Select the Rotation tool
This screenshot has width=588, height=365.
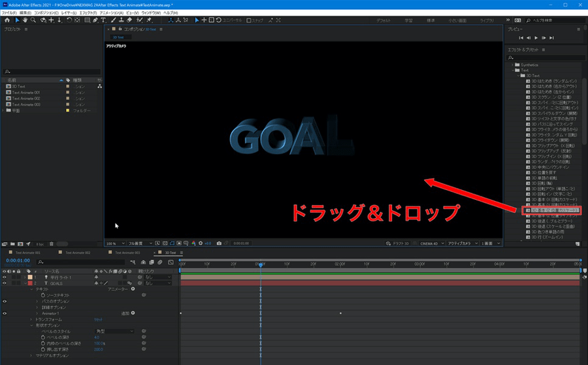point(69,20)
